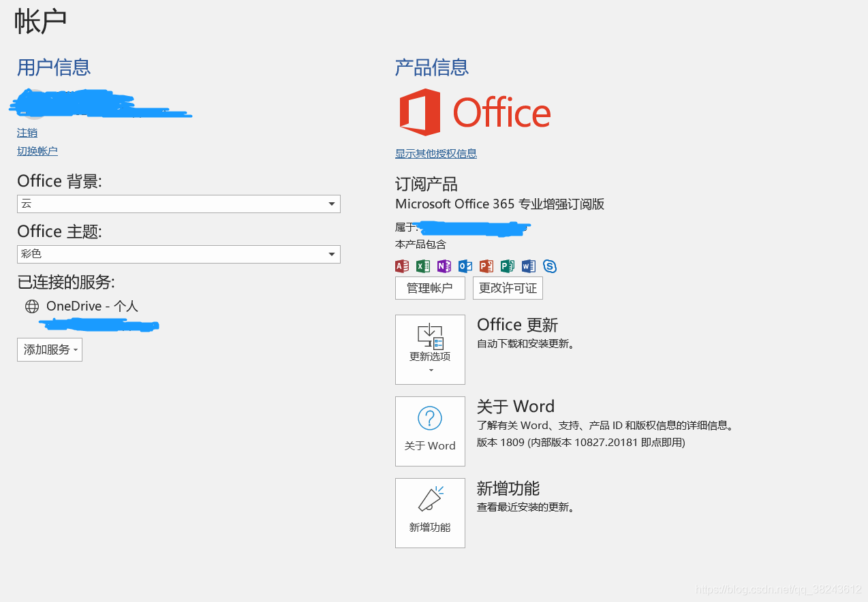Click the Word app icon
868x602 pixels.
point(529,266)
